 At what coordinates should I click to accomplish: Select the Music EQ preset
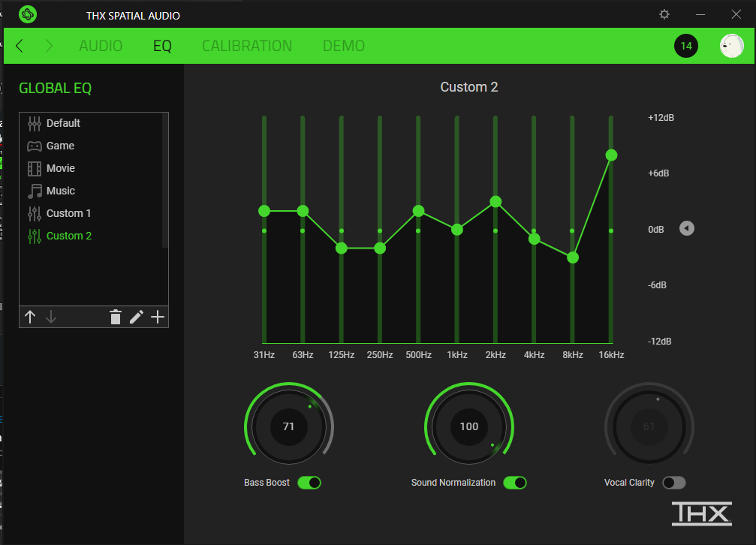click(x=91, y=191)
